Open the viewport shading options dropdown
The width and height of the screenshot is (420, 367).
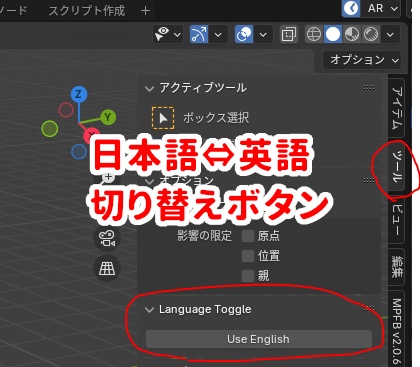390,34
